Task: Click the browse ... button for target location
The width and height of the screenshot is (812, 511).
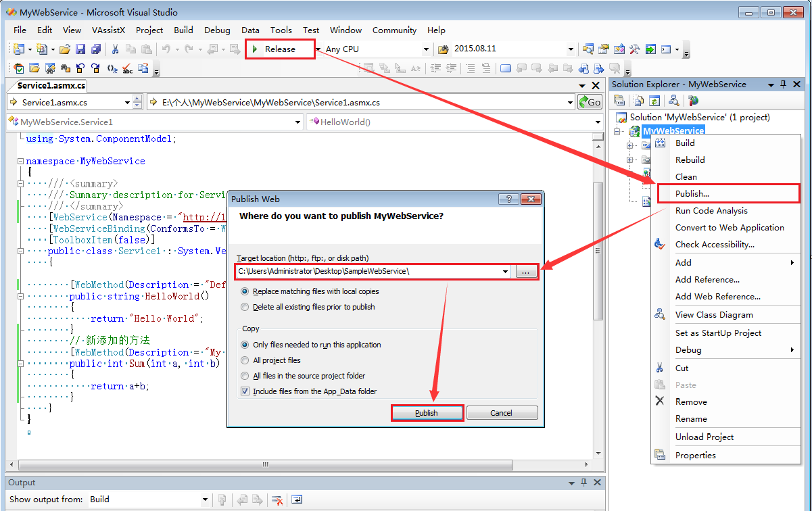Action: click(x=527, y=271)
